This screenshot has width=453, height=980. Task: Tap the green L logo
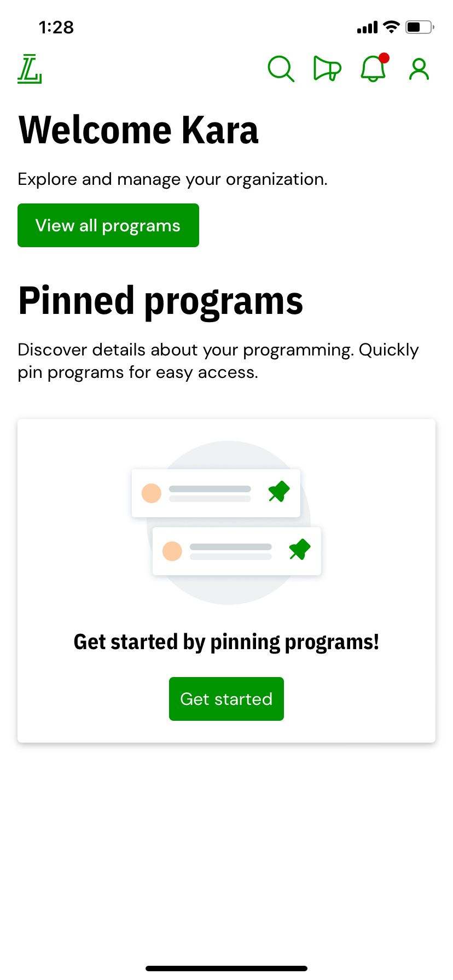[30, 69]
